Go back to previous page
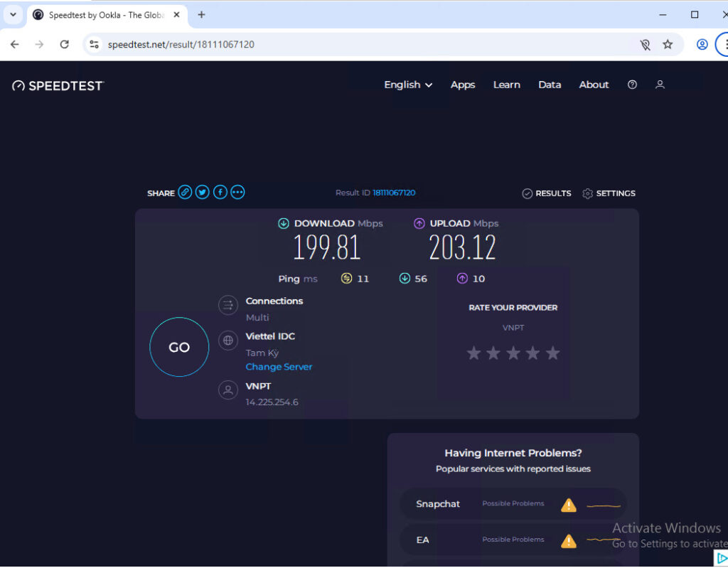Image resolution: width=728 pixels, height=568 pixels. tap(15, 45)
